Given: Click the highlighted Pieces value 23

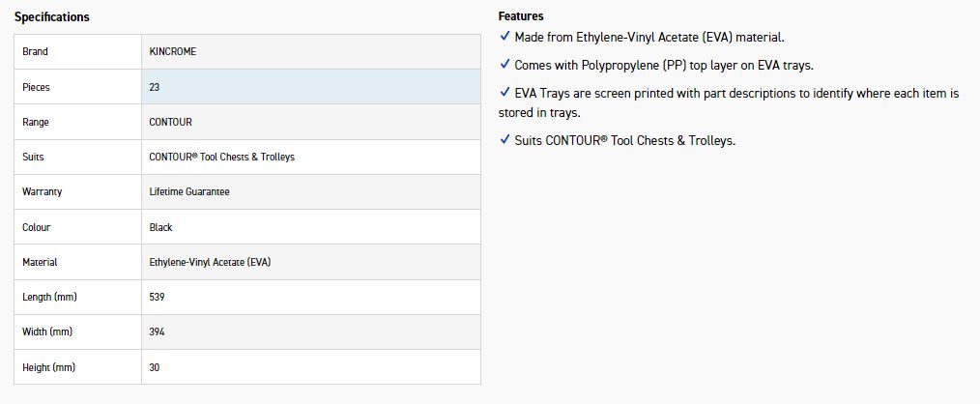Looking at the screenshot, I should coord(310,87).
